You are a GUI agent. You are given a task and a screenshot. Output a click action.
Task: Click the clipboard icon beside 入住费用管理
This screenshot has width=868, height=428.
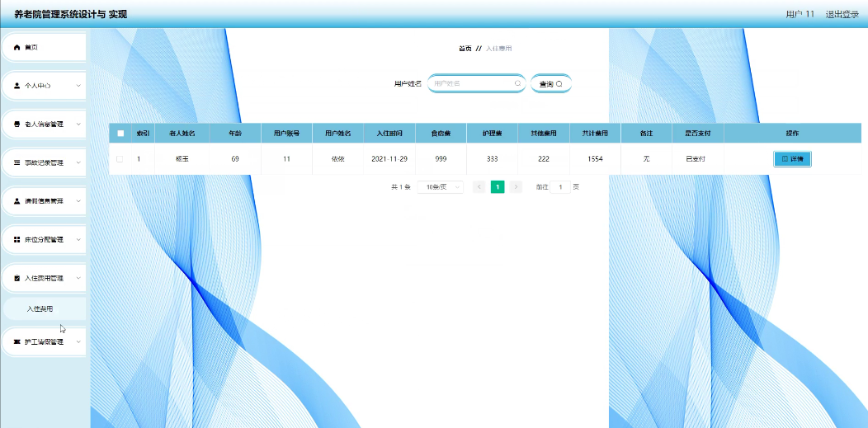[17, 278]
